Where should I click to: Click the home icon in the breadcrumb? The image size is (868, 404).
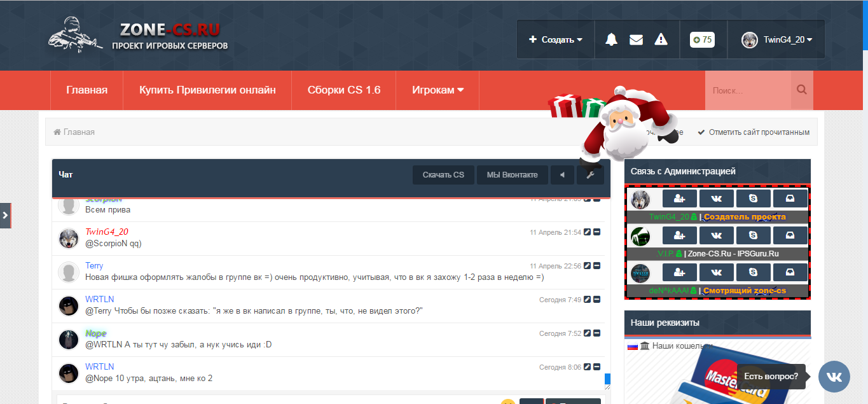coord(57,132)
